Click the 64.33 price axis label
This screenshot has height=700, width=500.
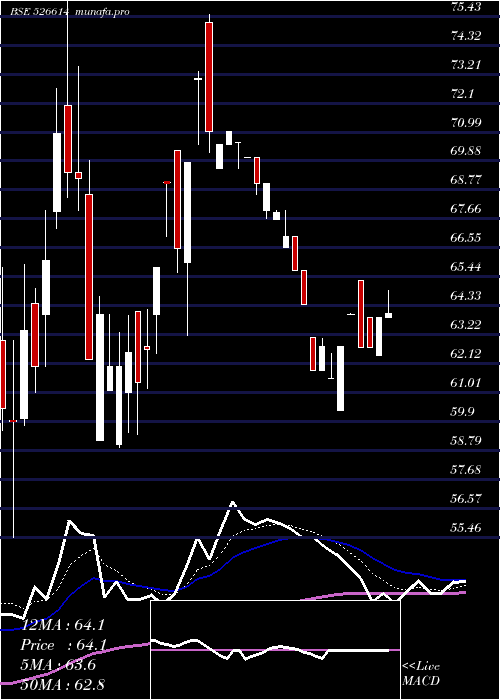466,296
